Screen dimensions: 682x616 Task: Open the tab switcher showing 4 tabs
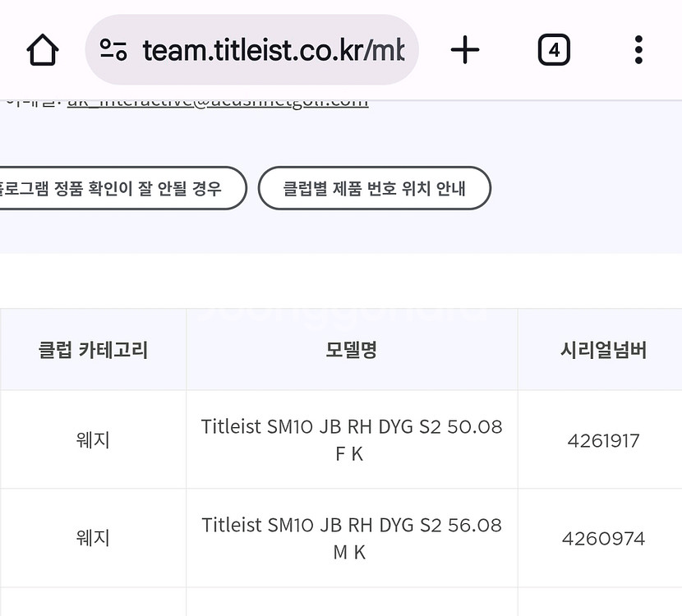[x=554, y=49]
